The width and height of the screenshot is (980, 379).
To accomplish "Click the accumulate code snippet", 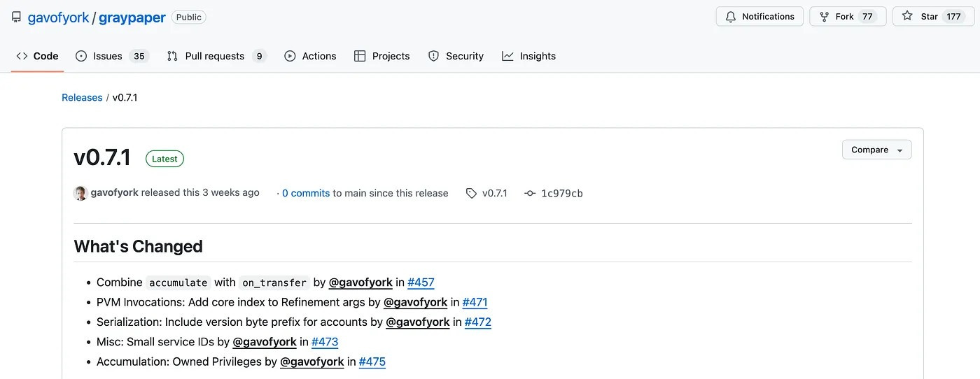I will (178, 283).
